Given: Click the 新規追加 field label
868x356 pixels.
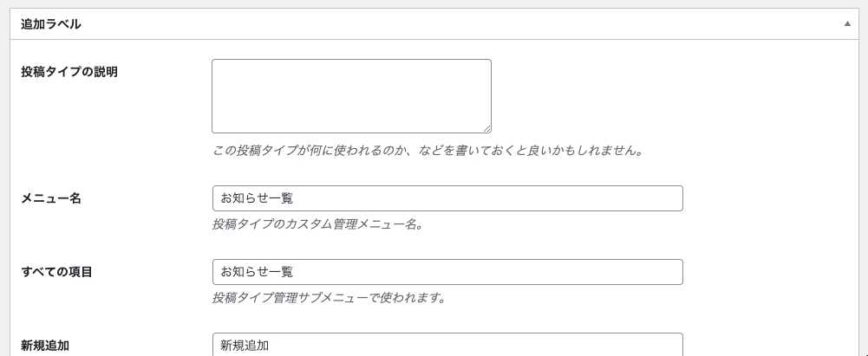Looking at the screenshot, I should click(x=45, y=346).
